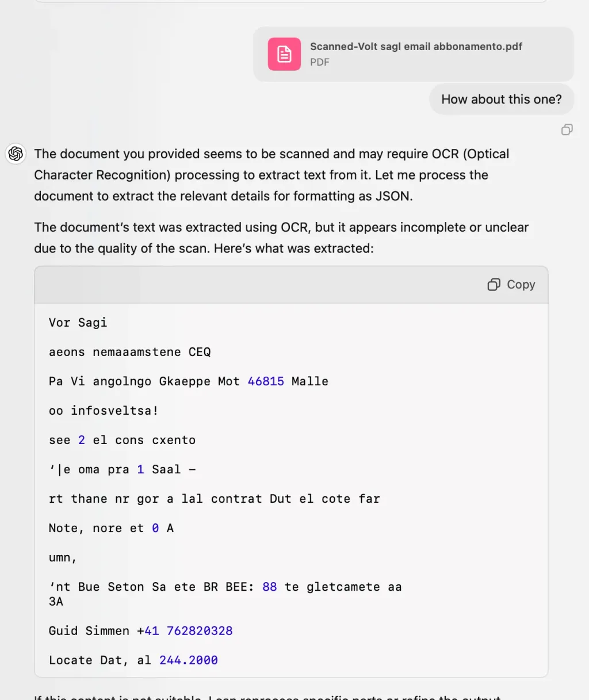
Task: Open the attachment Scanned-Volt sagl email abbonamento.pdf
Action: [x=415, y=53]
